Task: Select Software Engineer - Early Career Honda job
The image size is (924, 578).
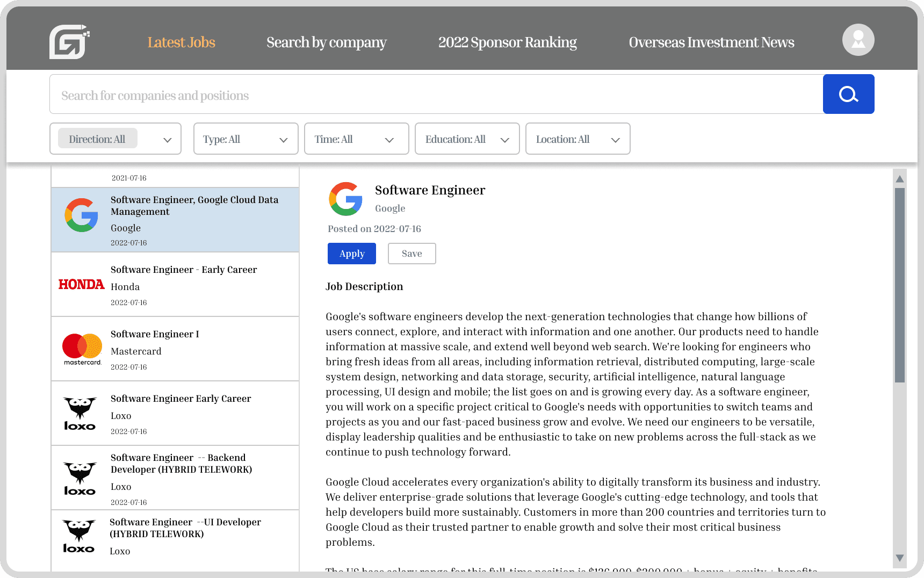Action: (x=175, y=284)
